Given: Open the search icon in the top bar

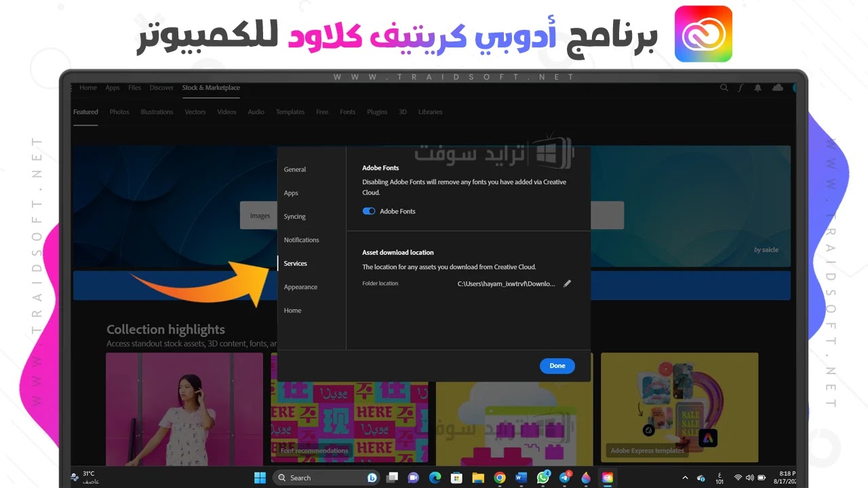Looking at the screenshot, I should click(724, 87).
